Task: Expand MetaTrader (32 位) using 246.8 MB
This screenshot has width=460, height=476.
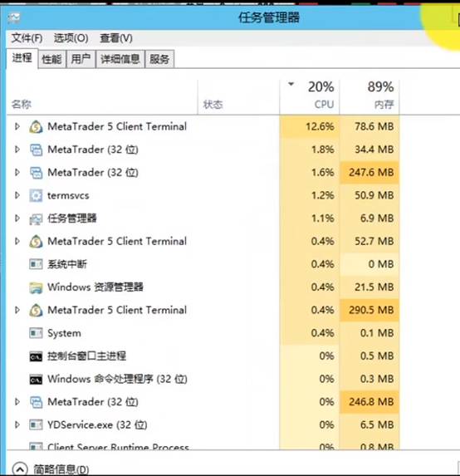Action: tap(17, 402)
